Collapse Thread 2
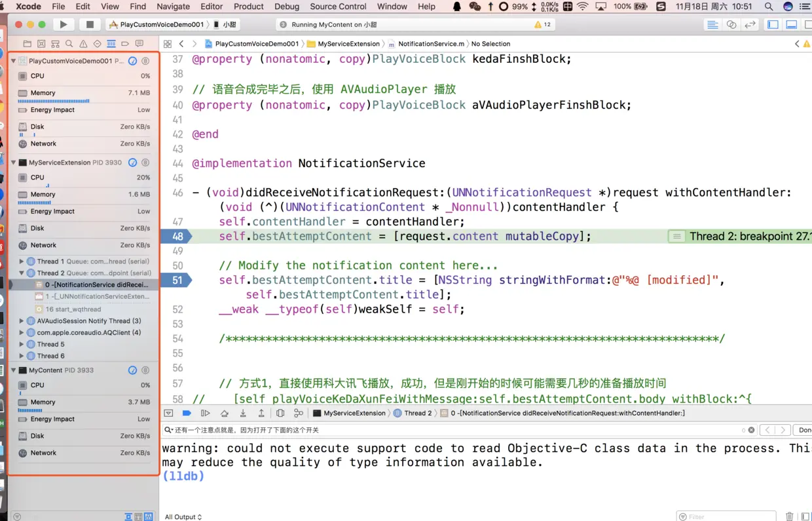 coord(22,273)
